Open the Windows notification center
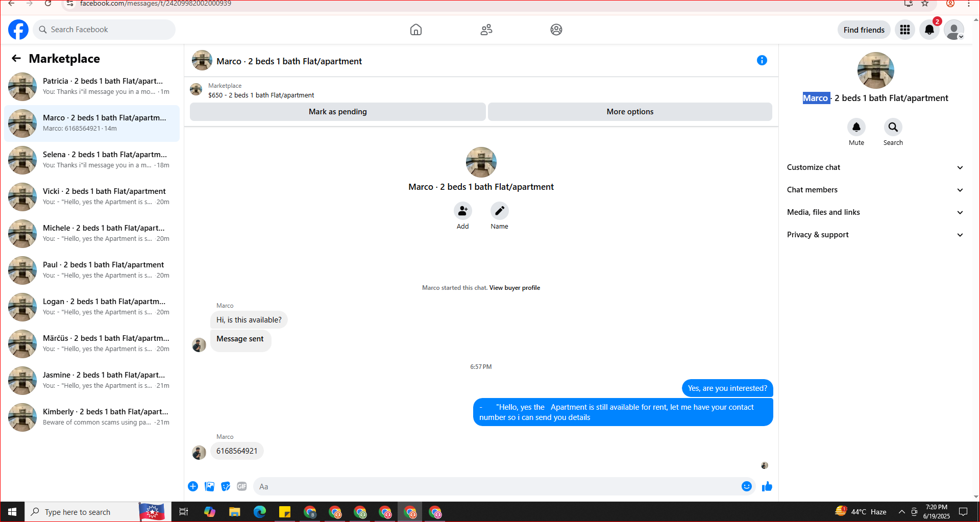Image resolution: width=980 pixels, height=522 pixels. click(x=963, y=512)
